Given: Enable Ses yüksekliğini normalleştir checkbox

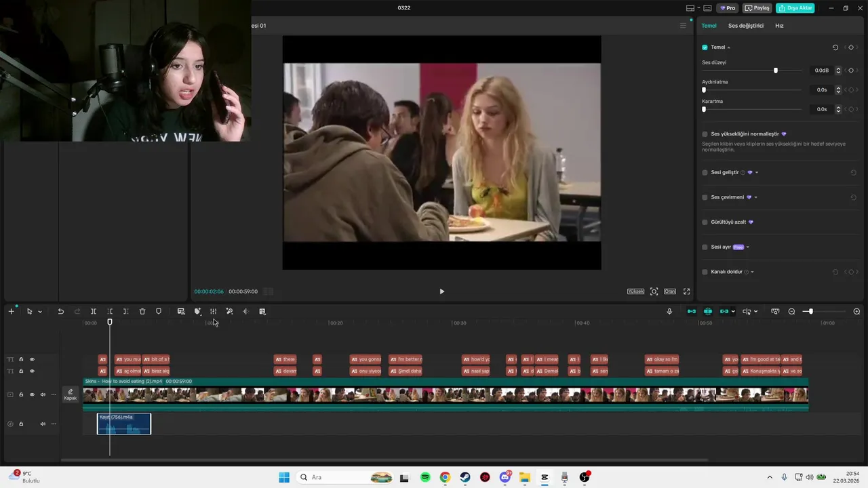Looking at the screenshot, I should click(x=705, y=134).
